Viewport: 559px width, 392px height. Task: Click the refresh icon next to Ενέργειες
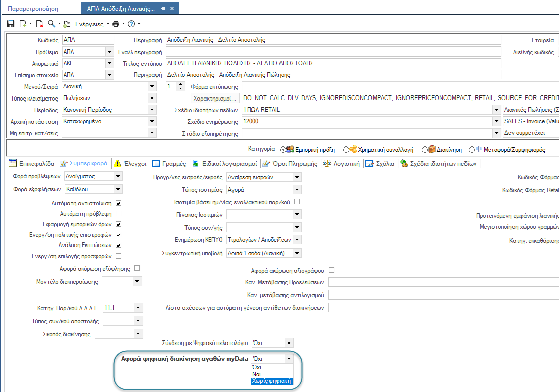pos(67,24)
